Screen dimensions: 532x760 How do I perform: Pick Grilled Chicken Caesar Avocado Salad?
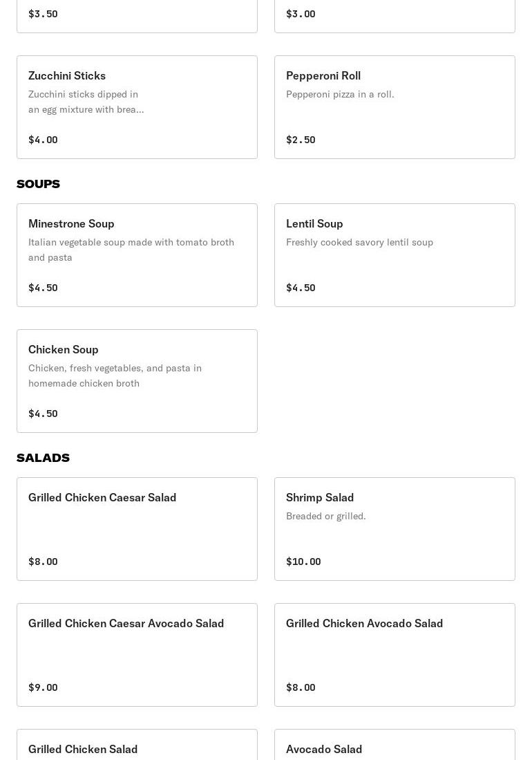click(137, 655)
